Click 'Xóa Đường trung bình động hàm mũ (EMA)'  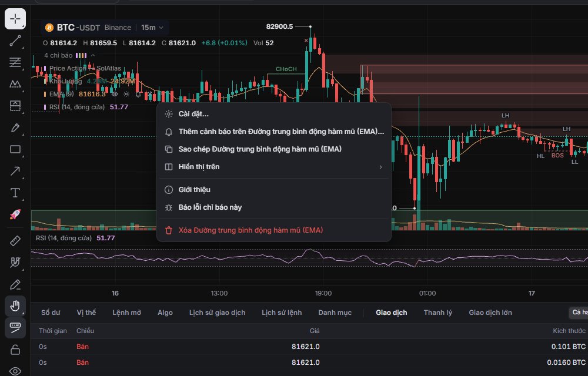[x=274, y=230]
